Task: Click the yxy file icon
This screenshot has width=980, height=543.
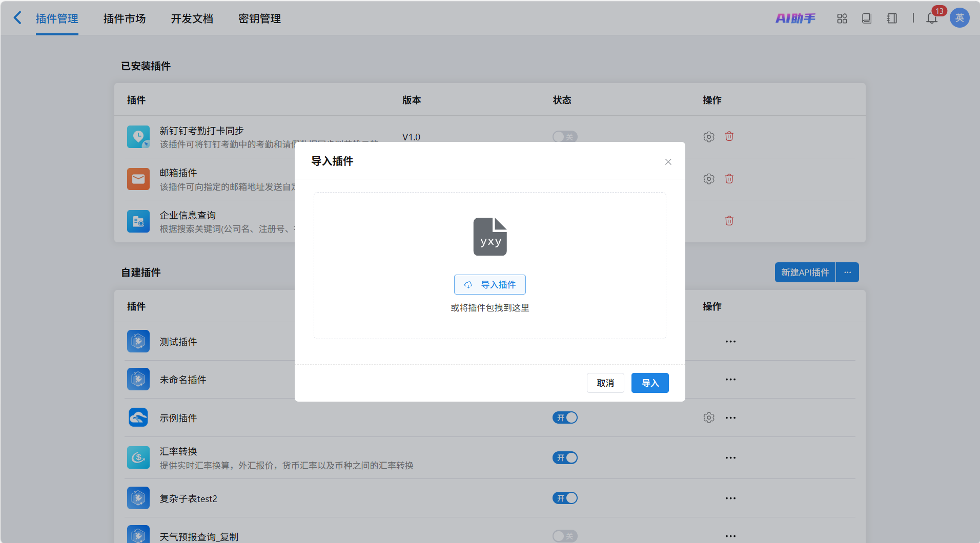Action: [x=490, y=237]
